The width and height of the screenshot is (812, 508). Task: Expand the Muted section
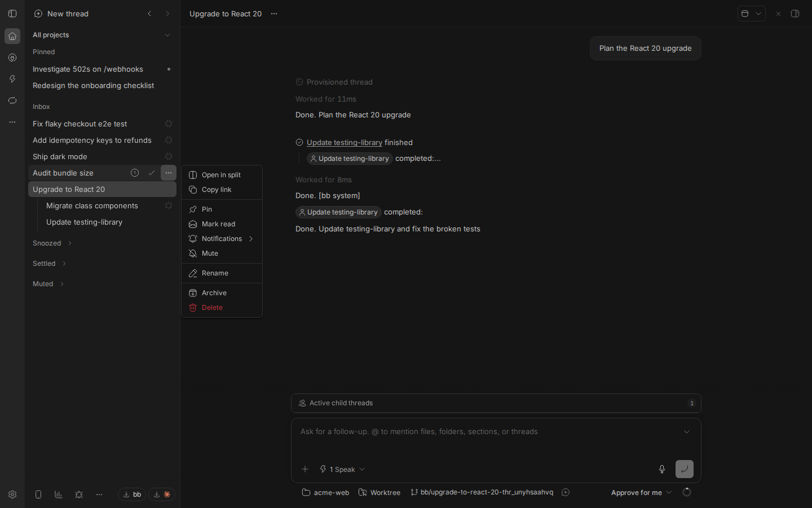pyautogui.click(x=48, y=284)
